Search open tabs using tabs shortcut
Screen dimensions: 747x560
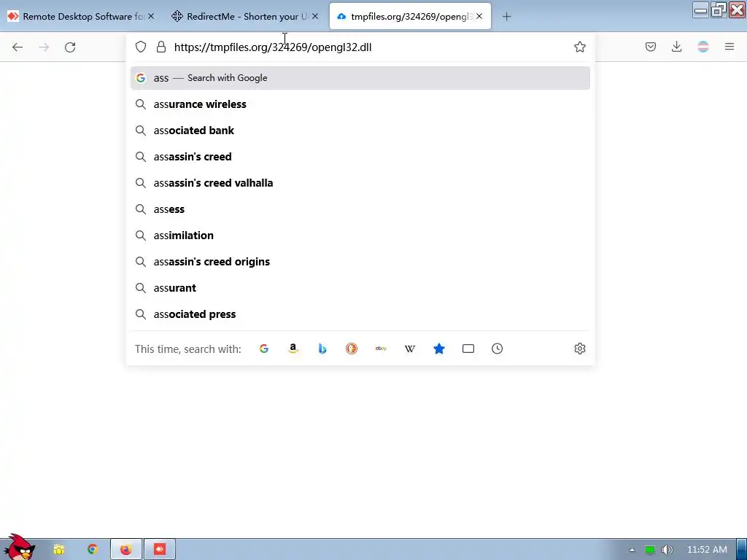pos(468,349)
